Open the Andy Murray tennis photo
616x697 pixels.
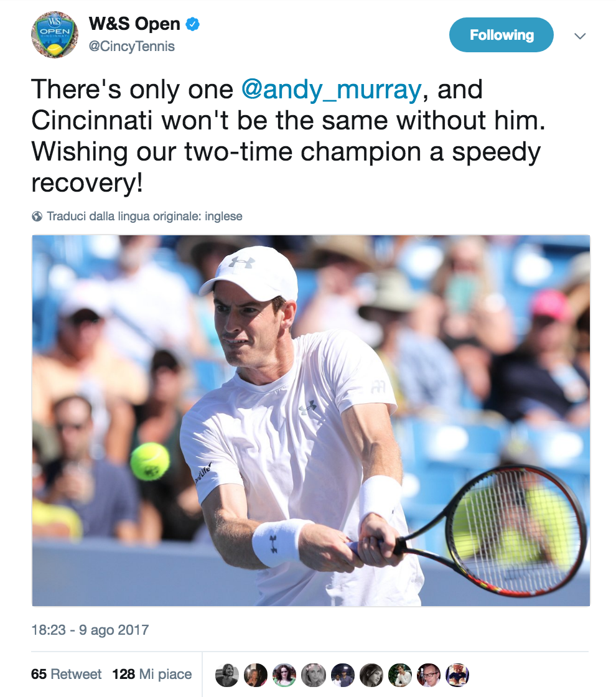(x=311, y=420)
